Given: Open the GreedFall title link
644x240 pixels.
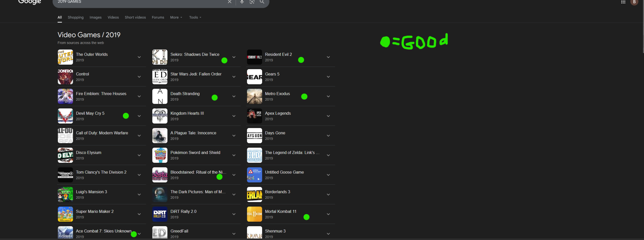Looking at the screenshot, I should coord(179,231).
